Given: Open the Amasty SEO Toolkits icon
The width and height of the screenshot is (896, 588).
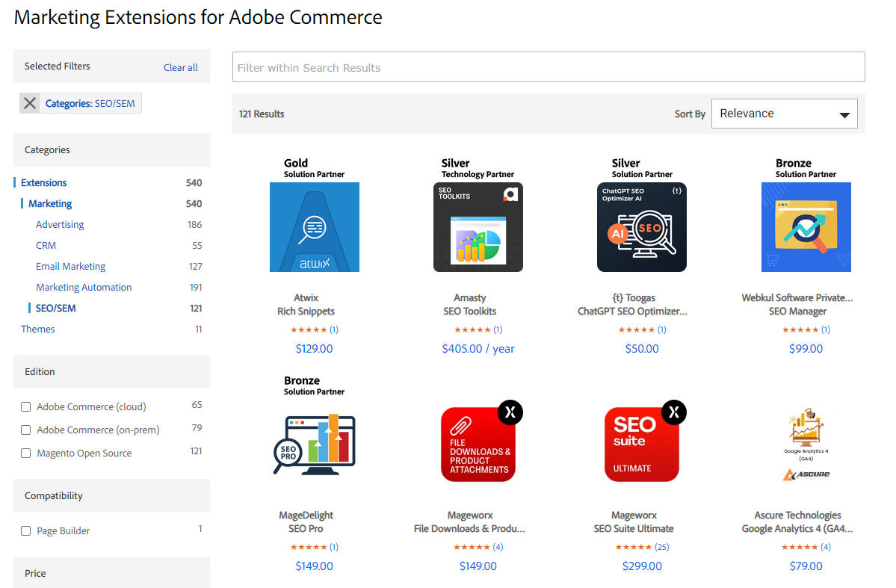Looking at the screenshot, I should coord(478,227).
